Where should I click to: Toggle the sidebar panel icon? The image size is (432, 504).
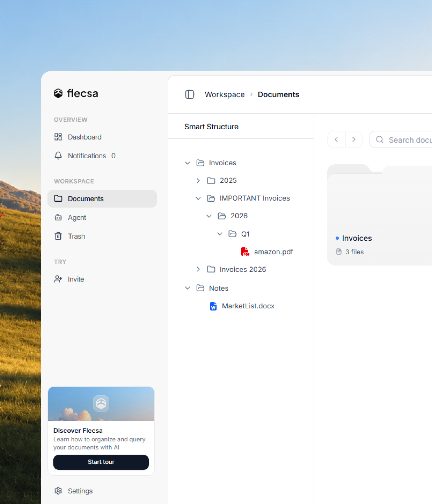click(x=189, y=94)
